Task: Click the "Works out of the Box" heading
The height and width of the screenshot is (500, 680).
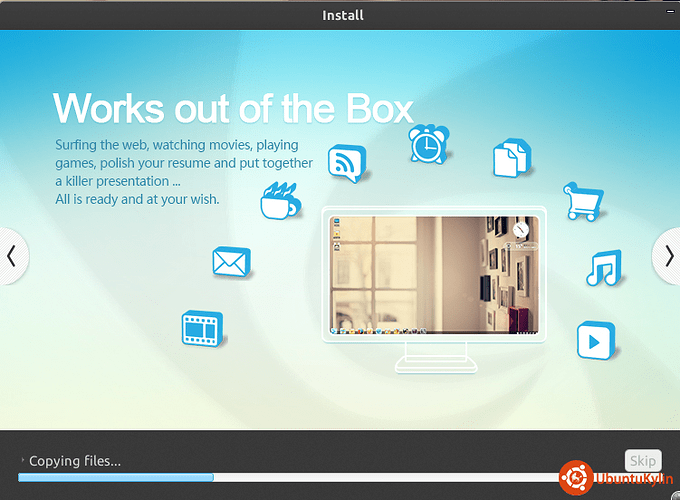Action: pyautogui.click(x=233, y=107)
